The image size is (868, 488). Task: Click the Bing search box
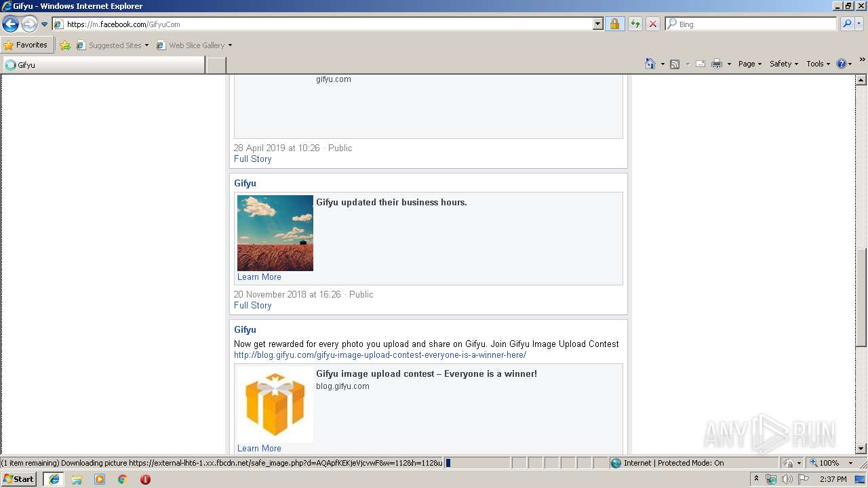[x=751, y=24]
